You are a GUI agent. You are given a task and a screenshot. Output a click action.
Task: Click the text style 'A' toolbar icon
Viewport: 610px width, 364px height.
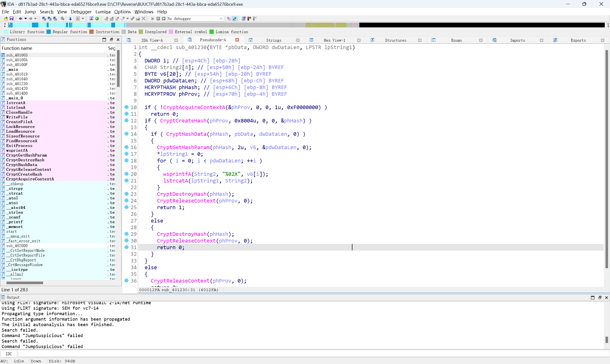(78, 19)
